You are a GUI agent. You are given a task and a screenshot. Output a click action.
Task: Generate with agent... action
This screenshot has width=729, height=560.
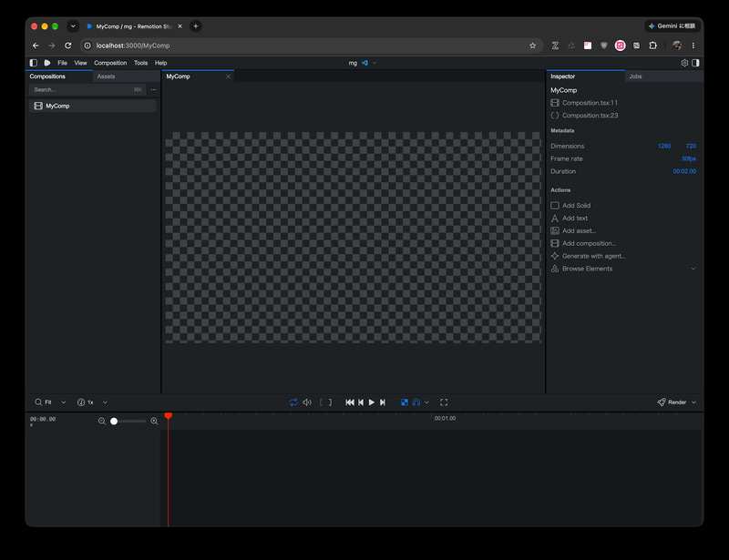pos(593,256)
